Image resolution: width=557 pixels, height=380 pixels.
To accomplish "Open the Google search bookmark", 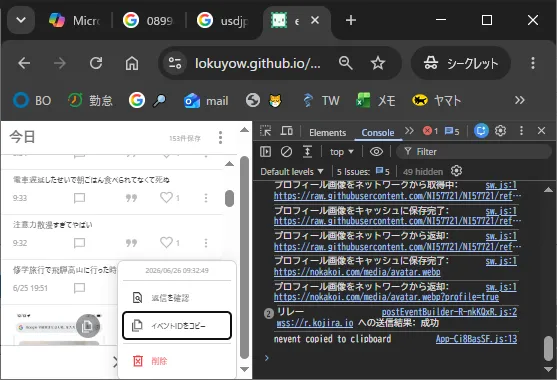I will pyautogui.click(x=147, y=101).
